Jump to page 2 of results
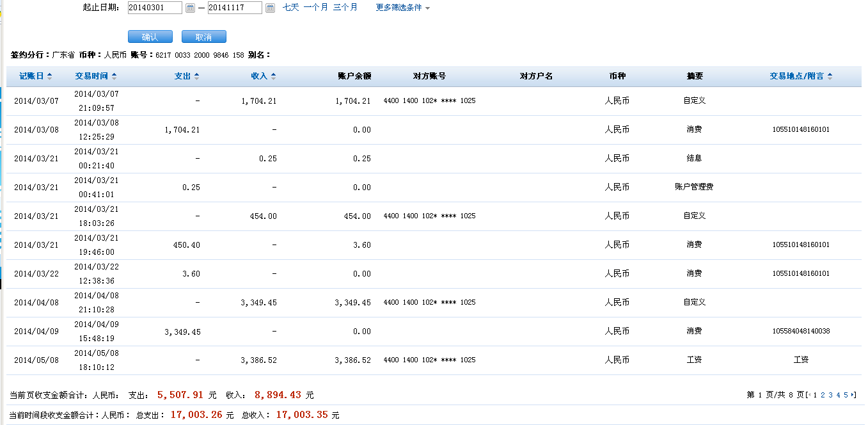The width and height of the screenshot is (868, 425). pyautogui.click(x=823, y=395)
